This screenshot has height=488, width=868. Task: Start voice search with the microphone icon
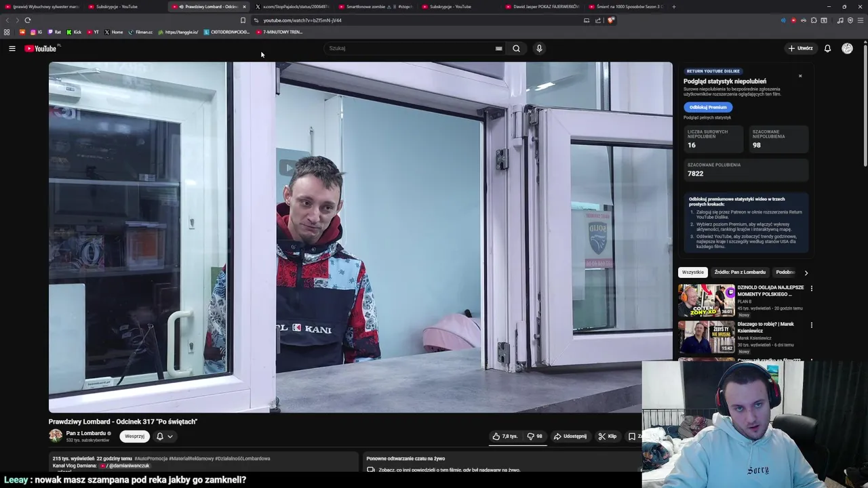coord(539,48)
